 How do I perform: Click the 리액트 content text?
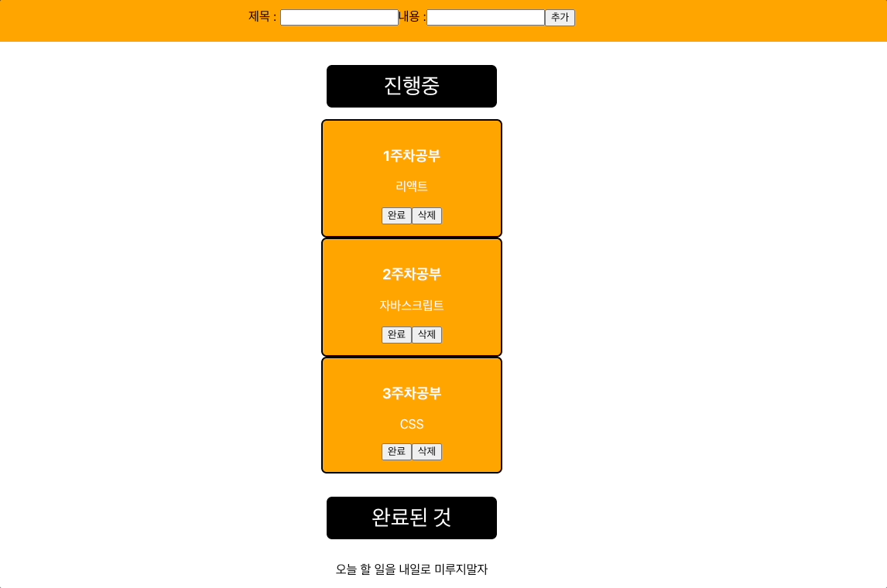coord(412,186)
